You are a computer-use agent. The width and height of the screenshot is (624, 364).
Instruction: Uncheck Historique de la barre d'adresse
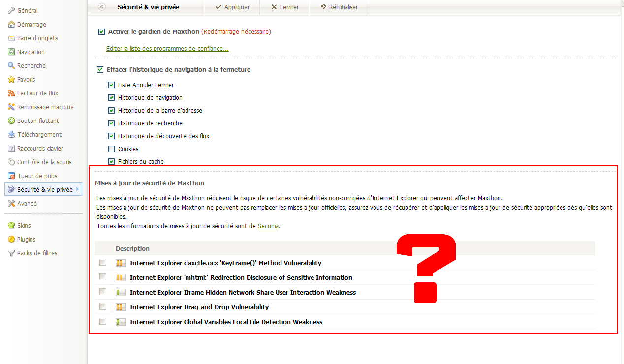[x=111, y=111]
